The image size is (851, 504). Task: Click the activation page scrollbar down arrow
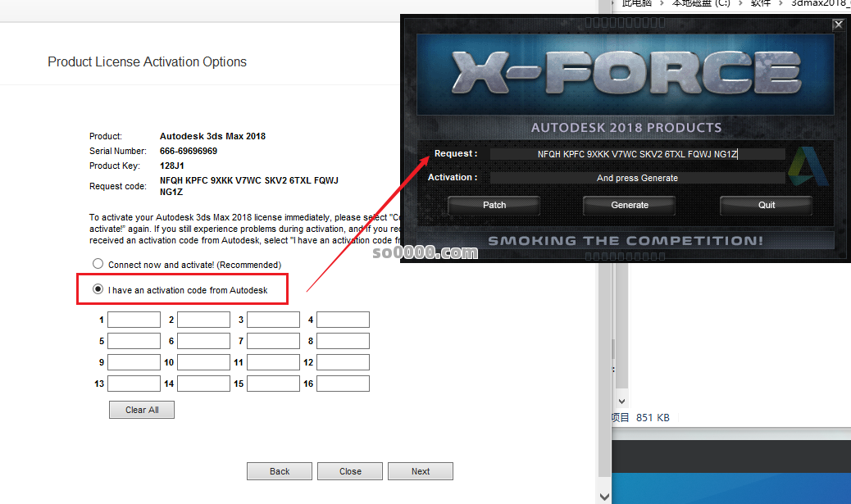[605, 497]
